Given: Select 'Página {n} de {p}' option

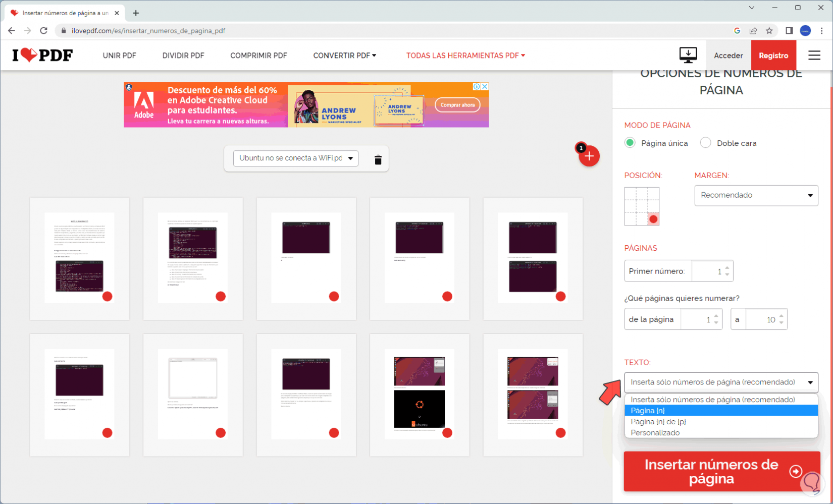Looking at the screenshot, I should 721,422.
